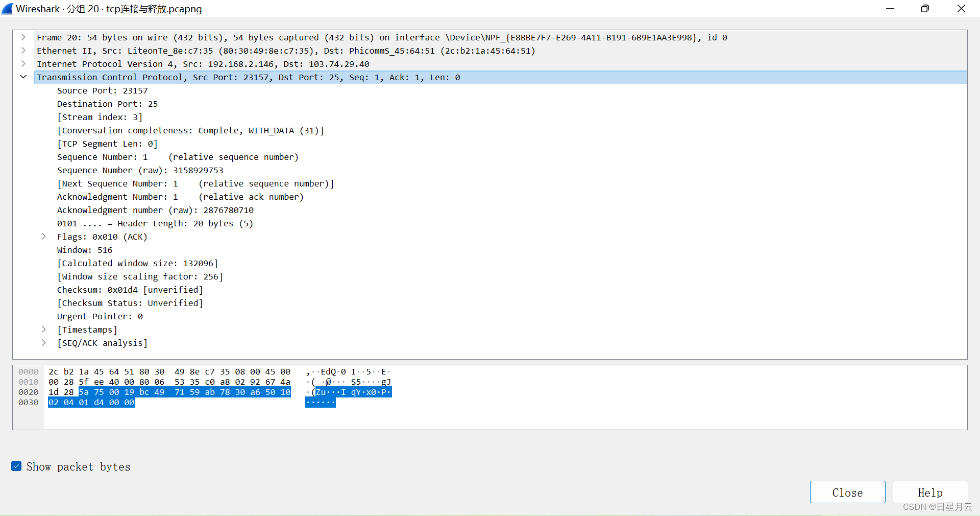This screenshot has height=516, width=980.
Task: Click highlighted hex bytes 02 04 01 d4
Action: coord(76,402)
